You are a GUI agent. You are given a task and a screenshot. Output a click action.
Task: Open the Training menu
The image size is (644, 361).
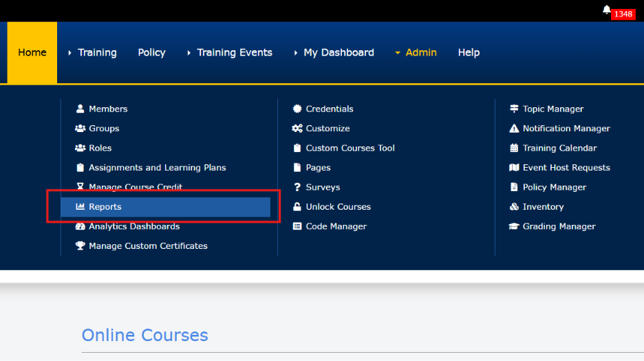point(97,52)
